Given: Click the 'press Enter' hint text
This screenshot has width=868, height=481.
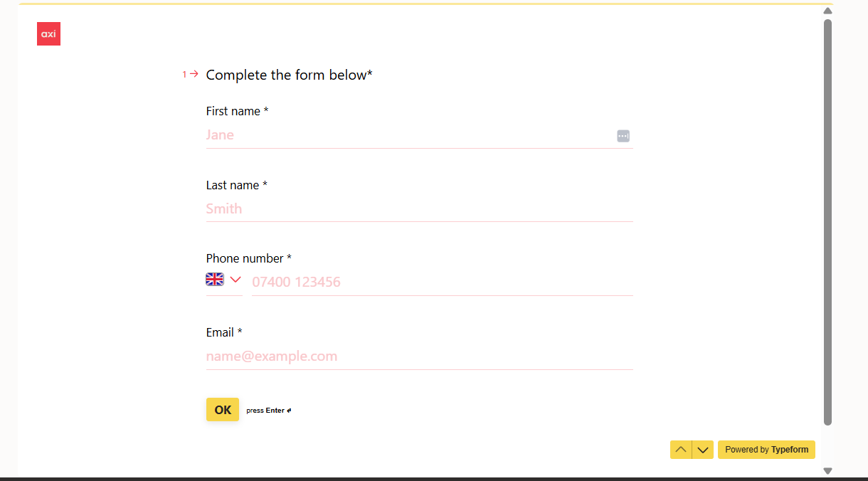Looking at the screenshot, I should 268,411.
